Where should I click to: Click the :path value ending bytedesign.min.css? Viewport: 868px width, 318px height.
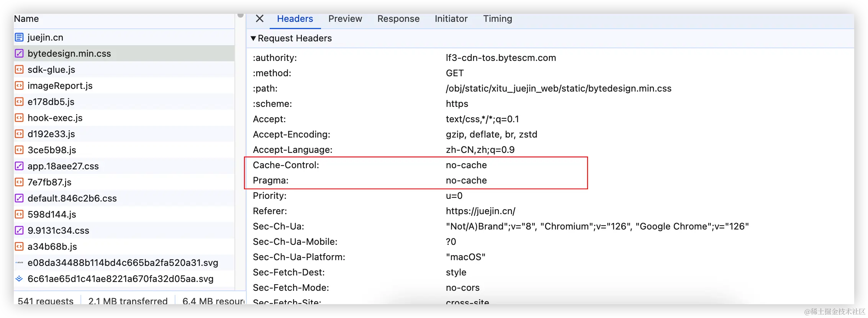click(558, 89)
